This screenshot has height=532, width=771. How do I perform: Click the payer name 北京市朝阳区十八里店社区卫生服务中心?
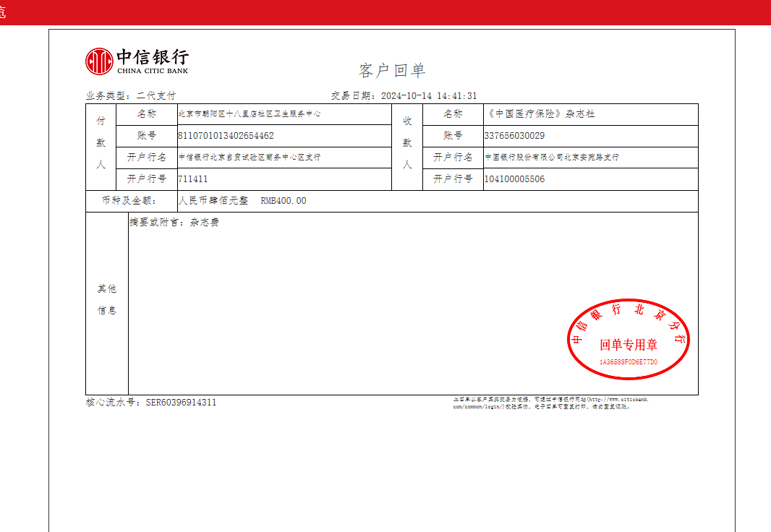pyautogui.click(x=250, y=114)
